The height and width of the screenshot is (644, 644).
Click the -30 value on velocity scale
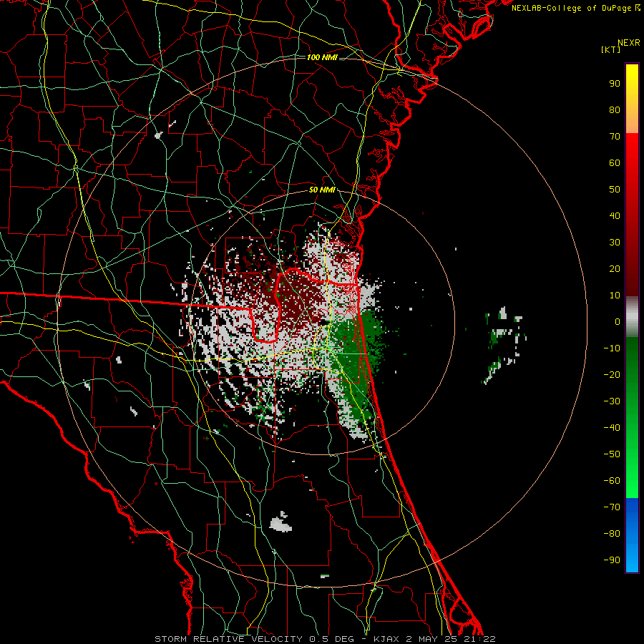click(x=612, y=401)
